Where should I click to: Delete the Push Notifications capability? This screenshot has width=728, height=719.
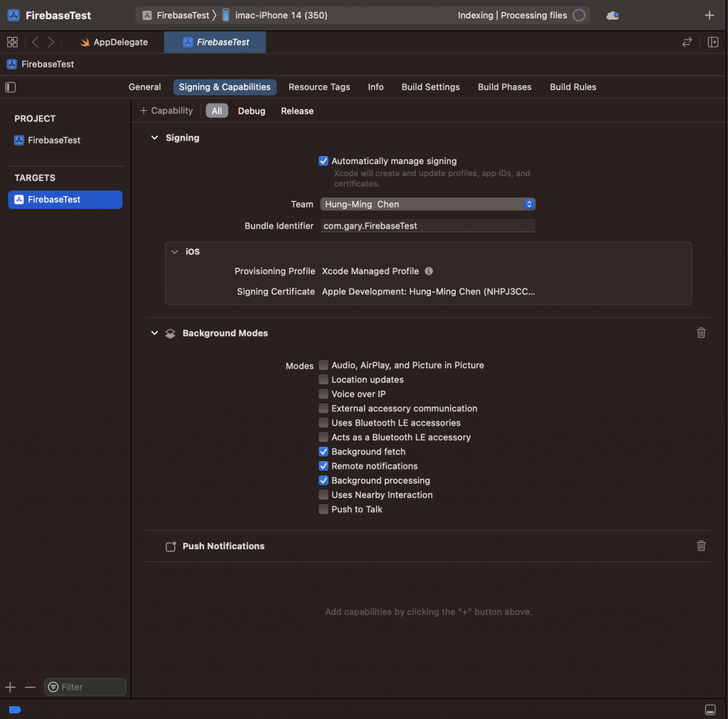[x=701, y=546]
